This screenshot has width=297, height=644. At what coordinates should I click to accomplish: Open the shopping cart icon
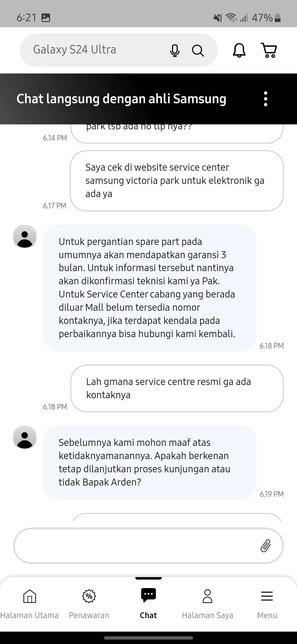pos(269,50)
